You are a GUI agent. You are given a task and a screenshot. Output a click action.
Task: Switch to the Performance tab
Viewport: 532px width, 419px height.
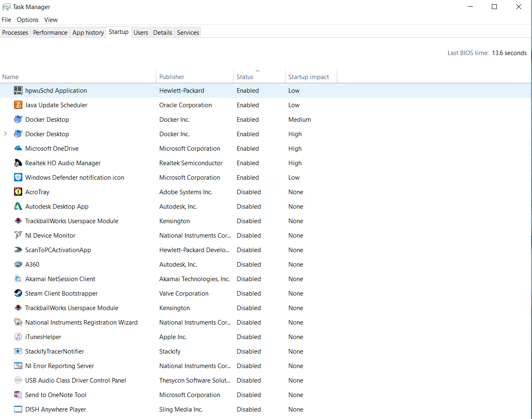tap(50, 33)
